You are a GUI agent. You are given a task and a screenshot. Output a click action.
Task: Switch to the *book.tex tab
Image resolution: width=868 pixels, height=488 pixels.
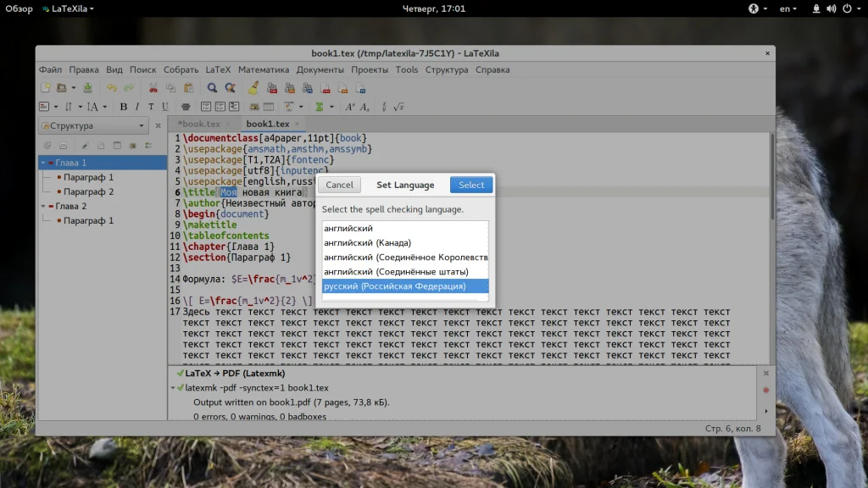click(x=198, y=125)
